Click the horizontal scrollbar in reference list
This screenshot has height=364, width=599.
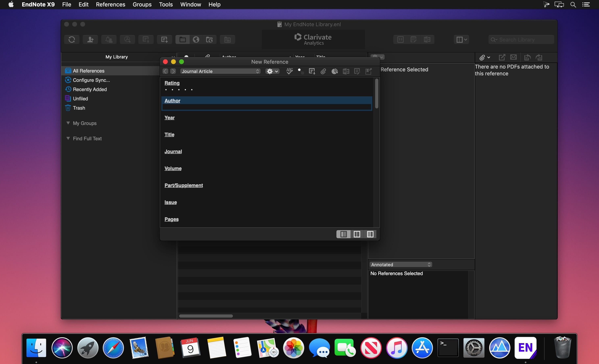tap(206, 316)
